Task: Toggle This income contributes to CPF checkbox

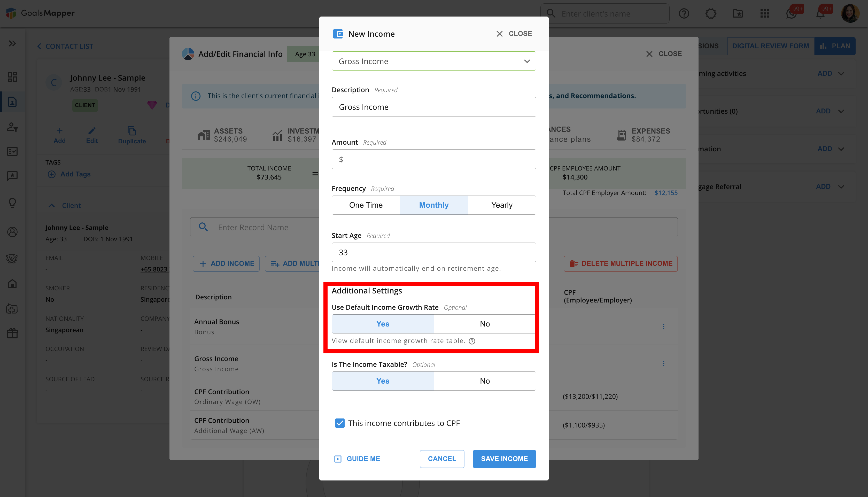Action: [340, 423]
